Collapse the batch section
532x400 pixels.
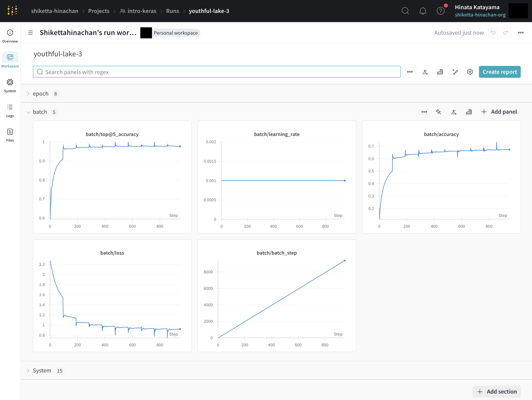point(28,112)
